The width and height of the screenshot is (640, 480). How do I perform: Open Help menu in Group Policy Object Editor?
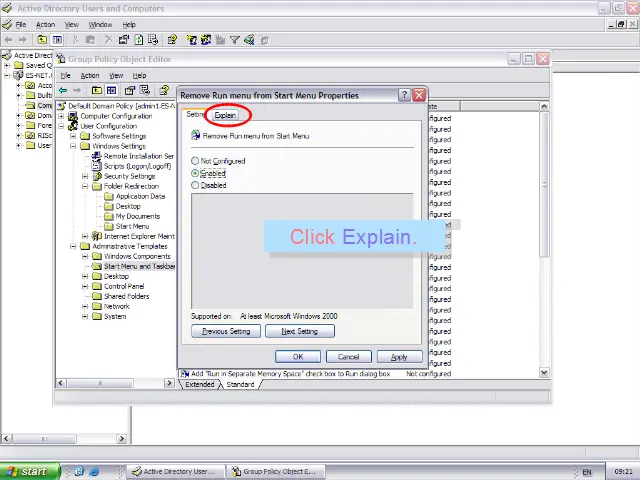tap(139, 76)
